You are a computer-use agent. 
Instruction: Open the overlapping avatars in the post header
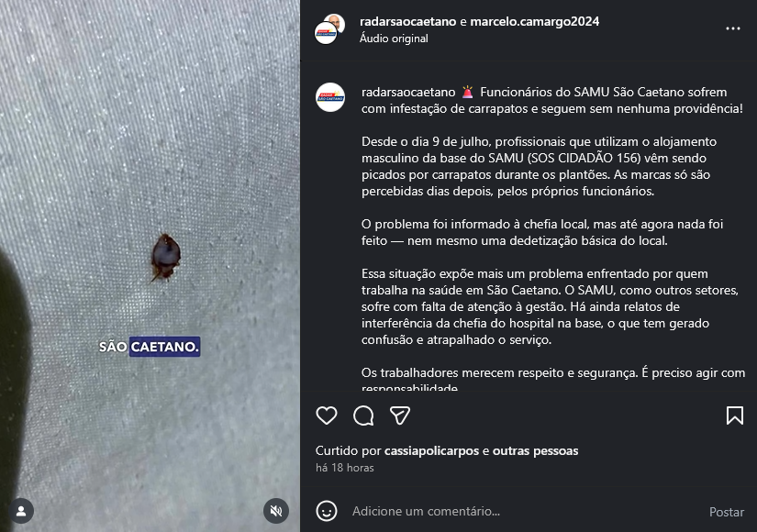329,29
